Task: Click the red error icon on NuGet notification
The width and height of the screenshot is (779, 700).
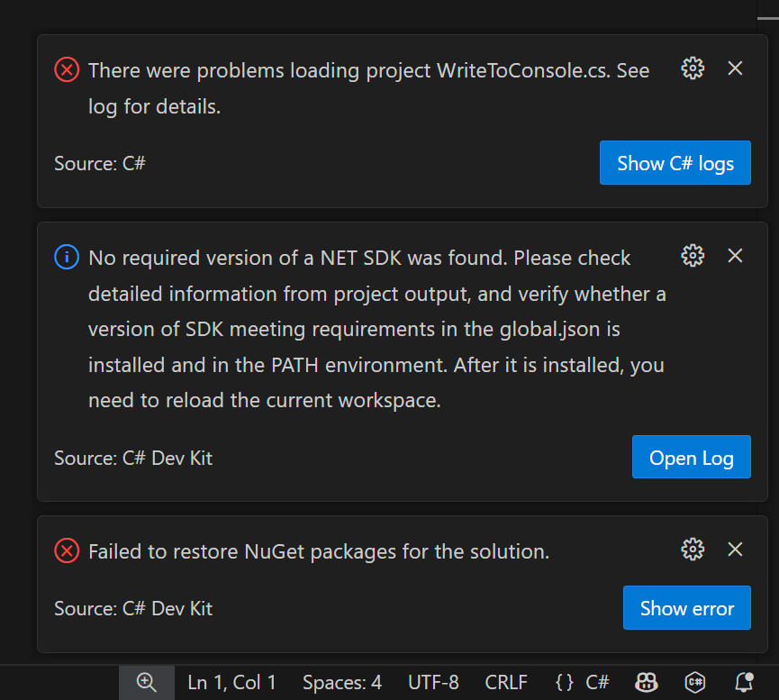Action: (67, 550)
